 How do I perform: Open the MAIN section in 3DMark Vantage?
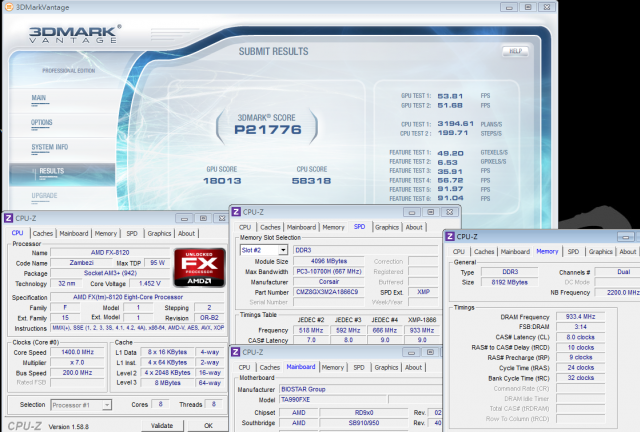coord(39,98)
